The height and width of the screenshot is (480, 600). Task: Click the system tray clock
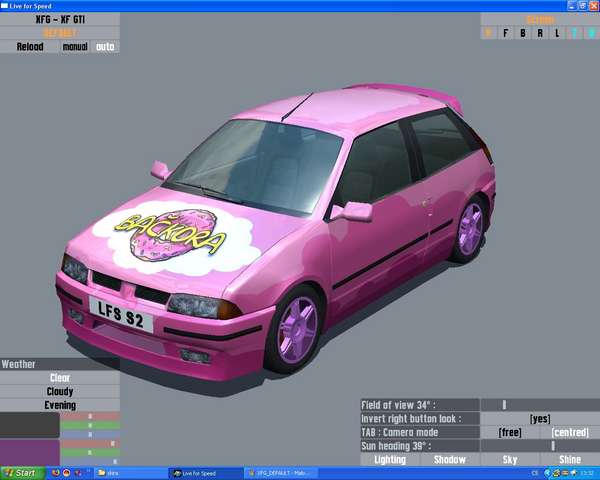click(x=589, y=473)
